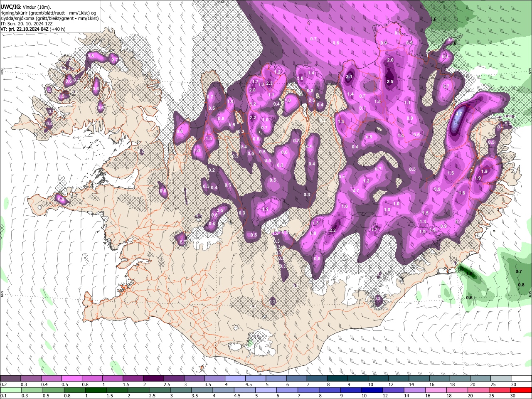Click the 3.1 snowfall value on map

350,76
